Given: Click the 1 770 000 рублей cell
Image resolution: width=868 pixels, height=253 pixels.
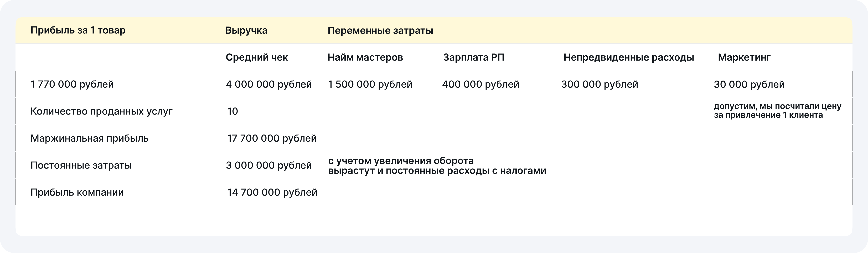Looking at the screenshot, I should point(72,84).
